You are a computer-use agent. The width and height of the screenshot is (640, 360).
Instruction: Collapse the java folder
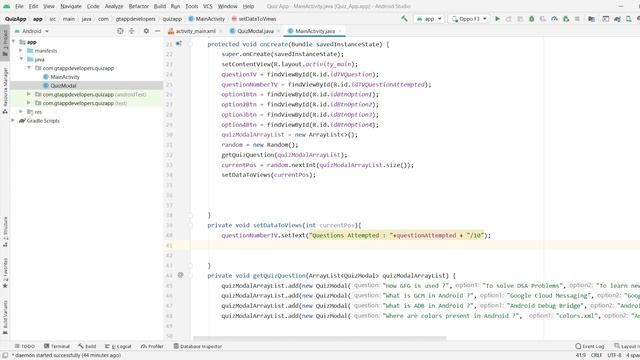click(x=21, y=59)
